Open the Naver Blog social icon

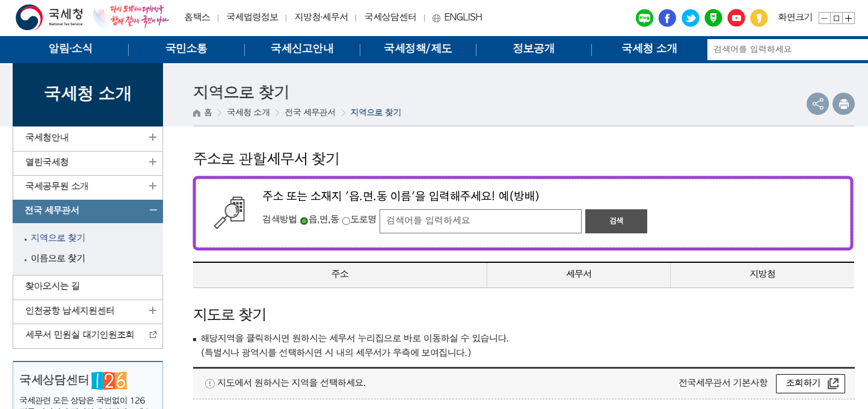point(644,17)
